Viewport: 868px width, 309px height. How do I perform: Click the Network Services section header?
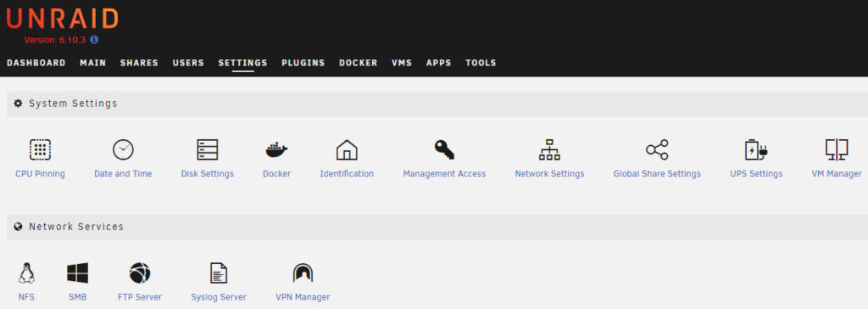click(x=437, y=227)
